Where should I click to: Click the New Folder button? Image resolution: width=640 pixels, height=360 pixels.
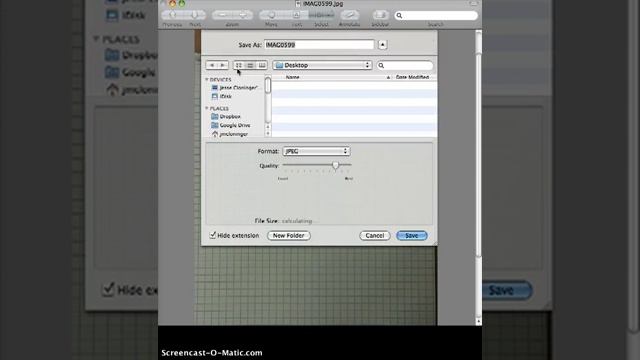(x=289, y=236)
